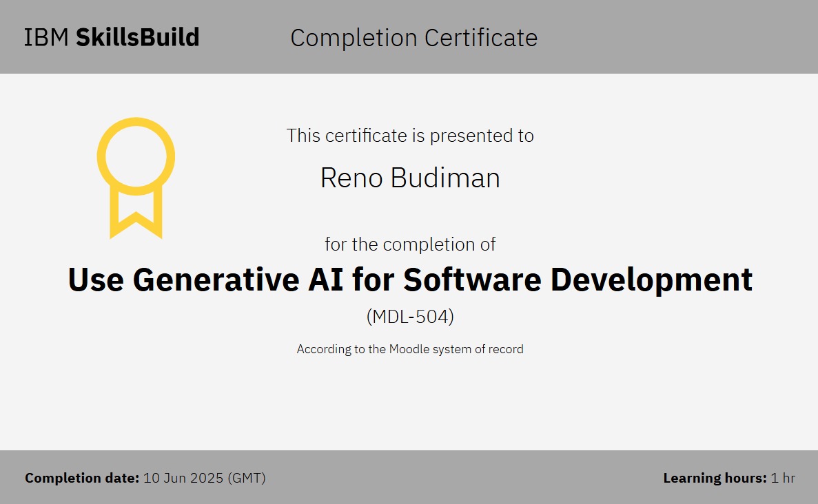Open the course title Use Generative AI for Software Development
Image resolution: width=818 pixels, height=504 pixels.
(410, 280)
